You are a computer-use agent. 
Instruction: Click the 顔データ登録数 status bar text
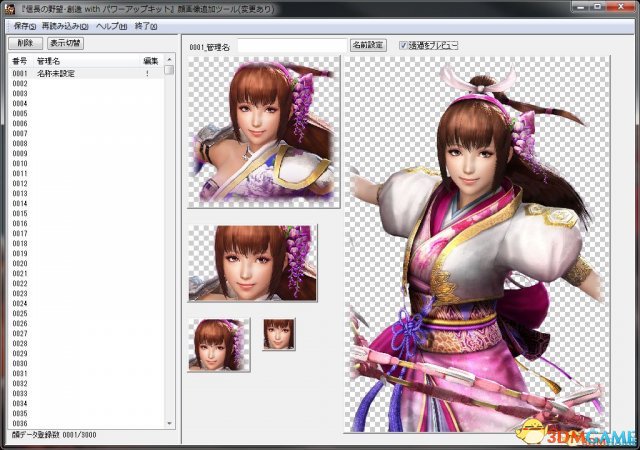pyautogui.click(x=54, y=435)
